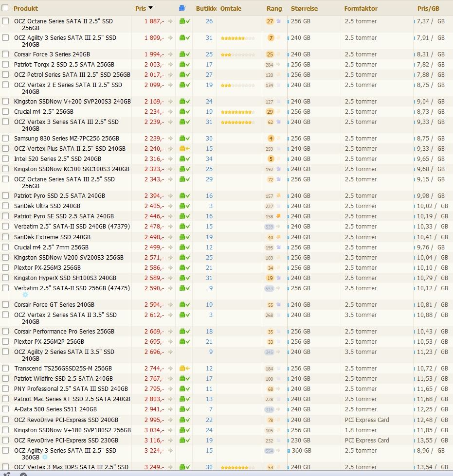The width and height of the screenshot is (453, 476).
Task: Check the box for Corsair Force GT Series 240GB
Action: [x=5, y=304]
